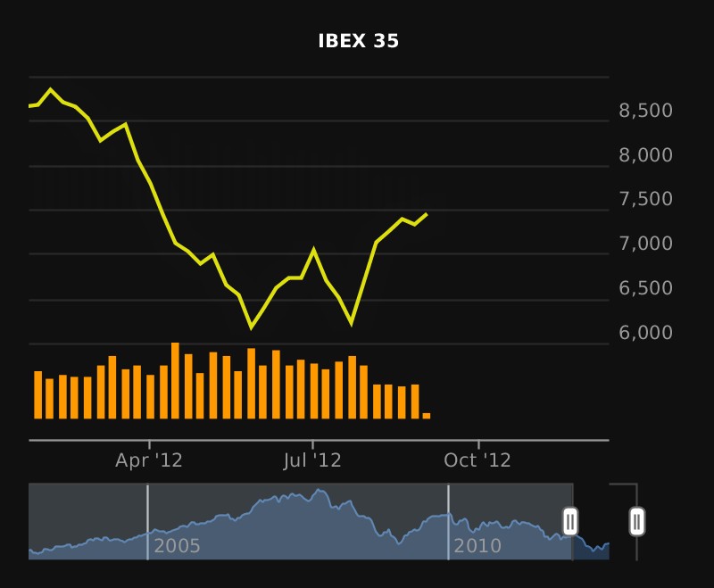The width and height of the screenshot is (714, 588).
Task: Click the IBEX 35 chart title
Action: tap(359, 41)
